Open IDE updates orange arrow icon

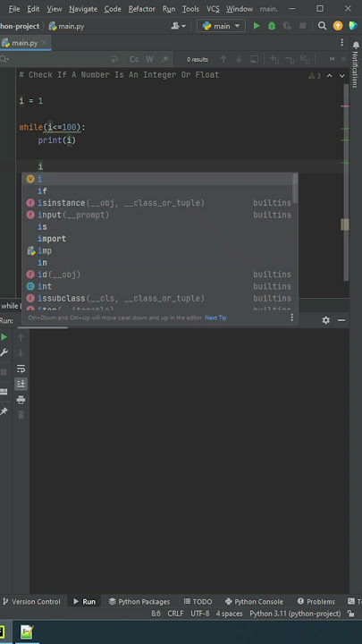tap(338, 26)
